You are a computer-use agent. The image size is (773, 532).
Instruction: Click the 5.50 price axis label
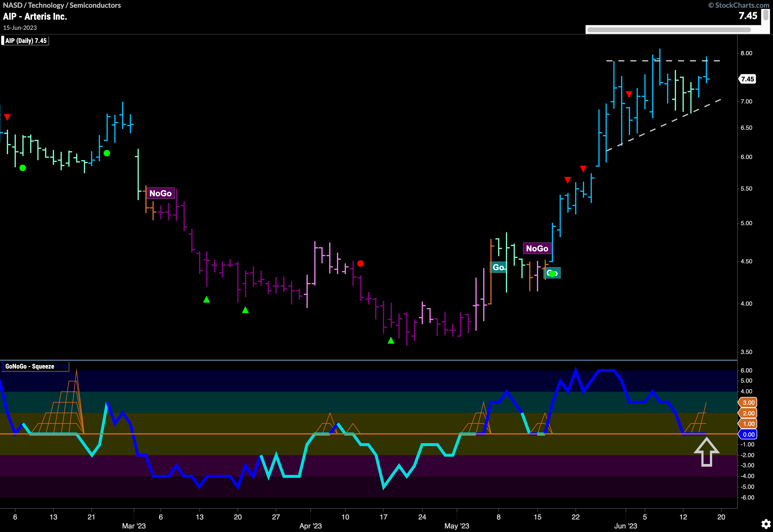coord(746,189)
